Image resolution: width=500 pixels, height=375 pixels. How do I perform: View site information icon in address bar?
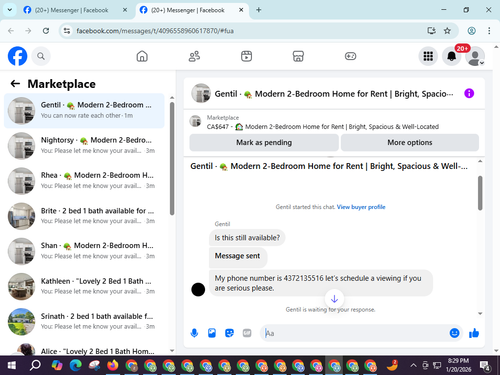click(x=67, y=31)
